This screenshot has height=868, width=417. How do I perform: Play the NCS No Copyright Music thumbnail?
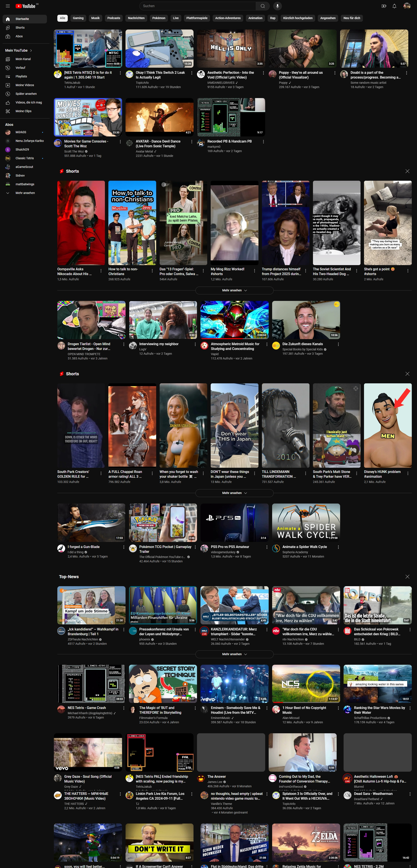pyautogui.click(x=306, y=684)
